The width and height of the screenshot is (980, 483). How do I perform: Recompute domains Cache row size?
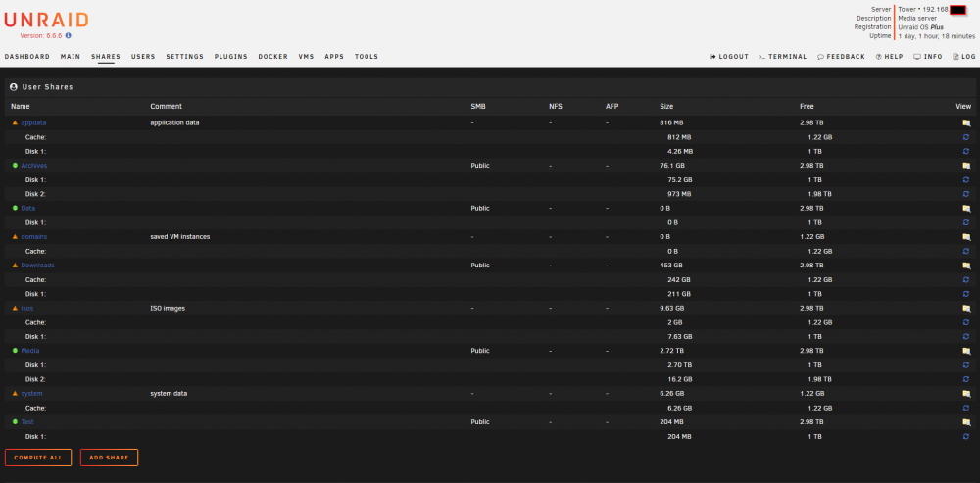point(966,251)
